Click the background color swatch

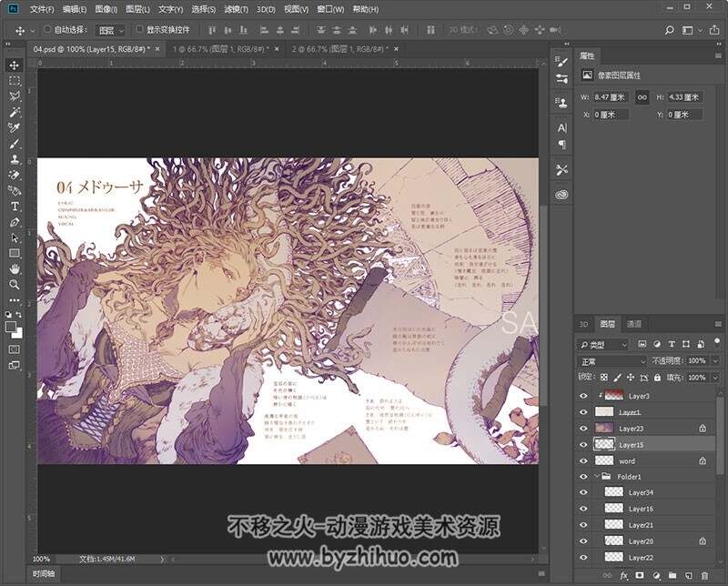pyautogui.click(x=17, y=333)
